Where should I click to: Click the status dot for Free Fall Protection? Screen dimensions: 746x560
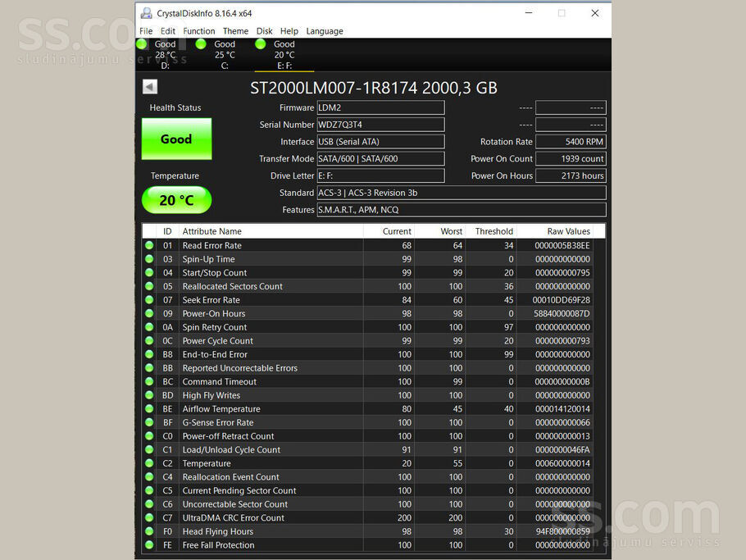tap(149, 544)
